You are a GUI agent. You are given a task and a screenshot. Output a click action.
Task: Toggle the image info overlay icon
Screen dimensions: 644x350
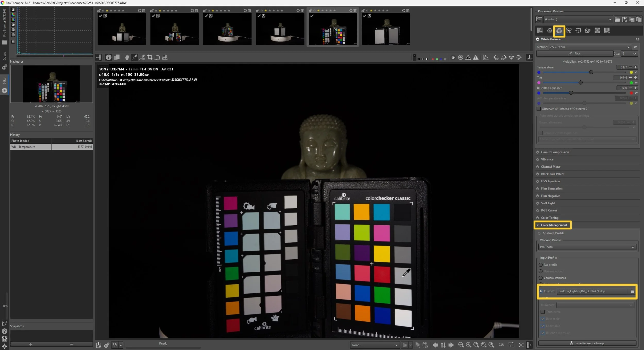coord(108,57)
